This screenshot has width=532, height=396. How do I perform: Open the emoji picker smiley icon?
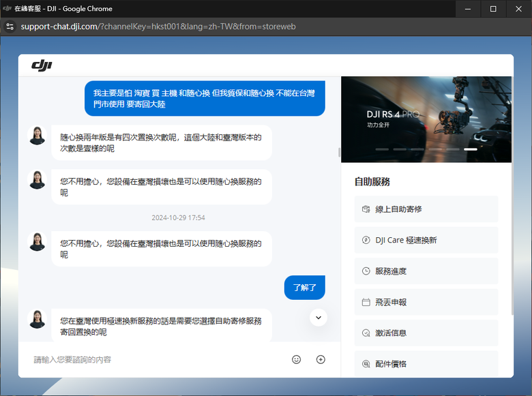pyautogui.click(x=296, y=359)
